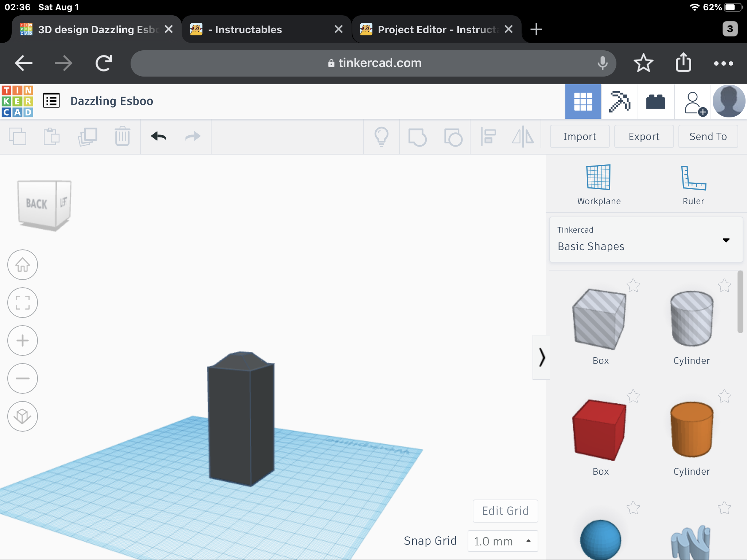Favorite the Scribble shape star

pos(724,508)
